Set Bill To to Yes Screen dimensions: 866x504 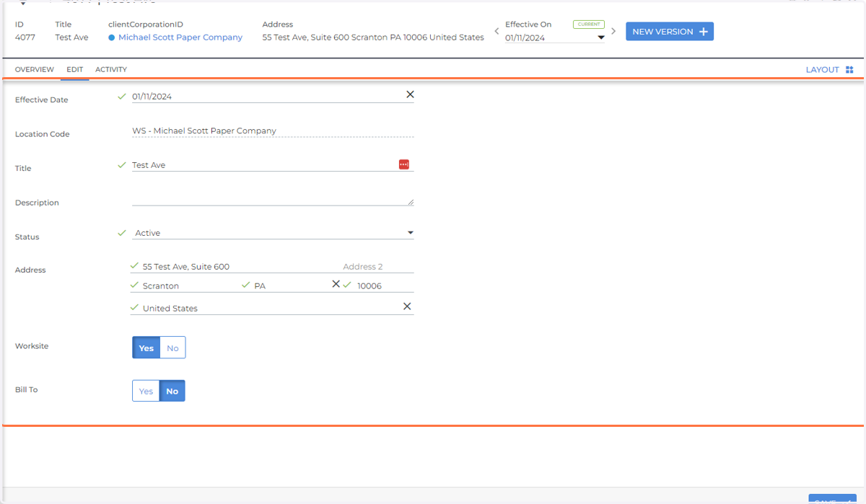[x=146, y=391]
